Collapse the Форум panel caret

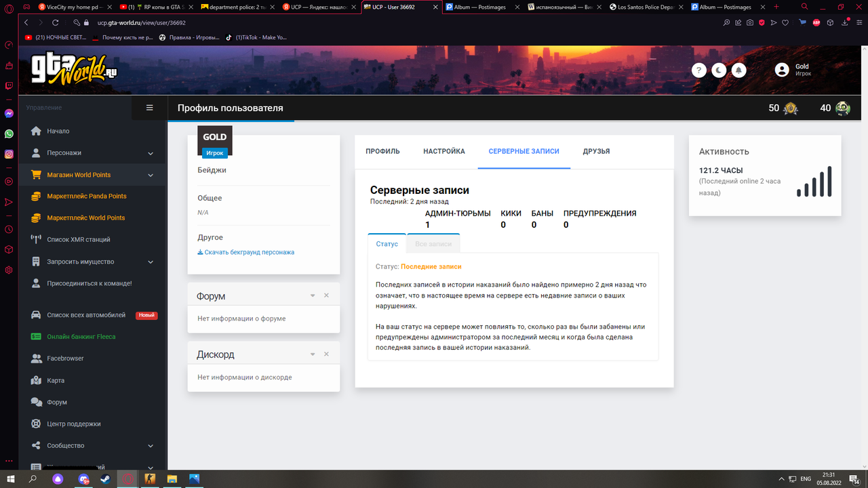pos(313,296)
